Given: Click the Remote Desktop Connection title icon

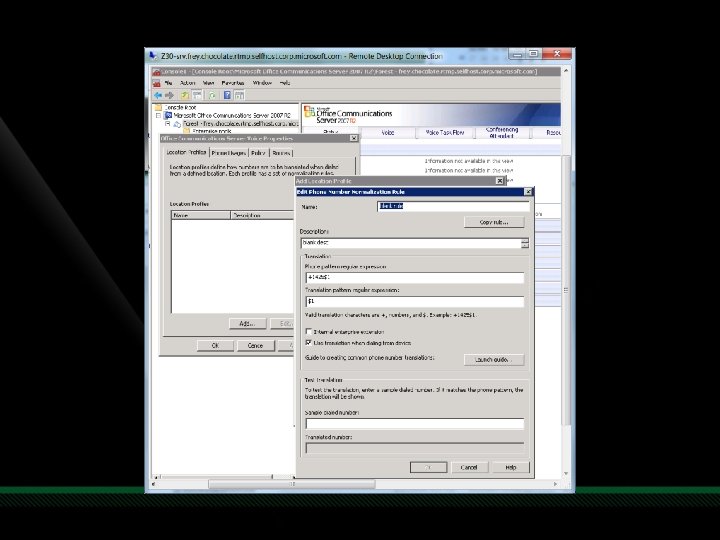Looking at the screenshot, I should click(x=152, y=56).
